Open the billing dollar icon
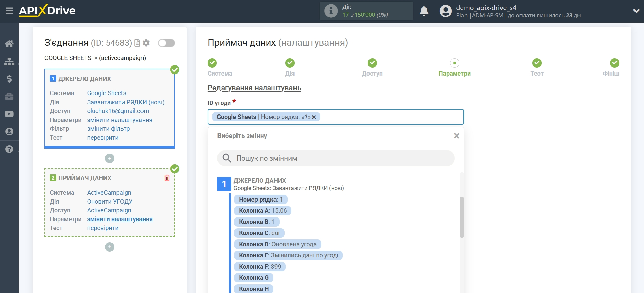 tap(9, 79)
